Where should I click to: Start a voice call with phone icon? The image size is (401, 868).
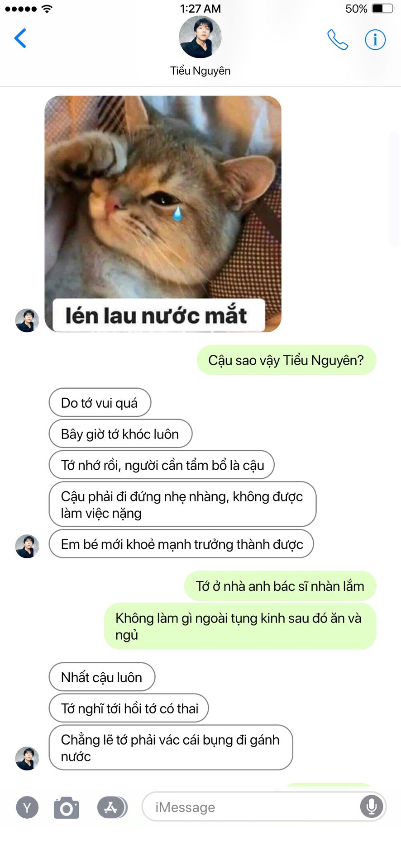[338, 40]
